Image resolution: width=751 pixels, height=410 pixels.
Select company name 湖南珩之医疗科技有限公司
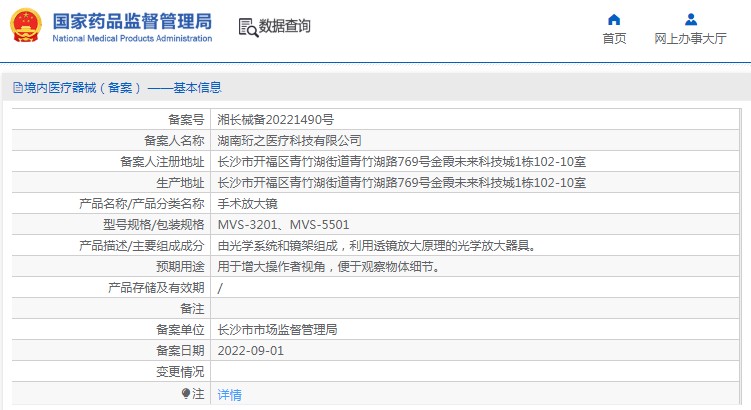pyautogui.click(x=289, y=141)
